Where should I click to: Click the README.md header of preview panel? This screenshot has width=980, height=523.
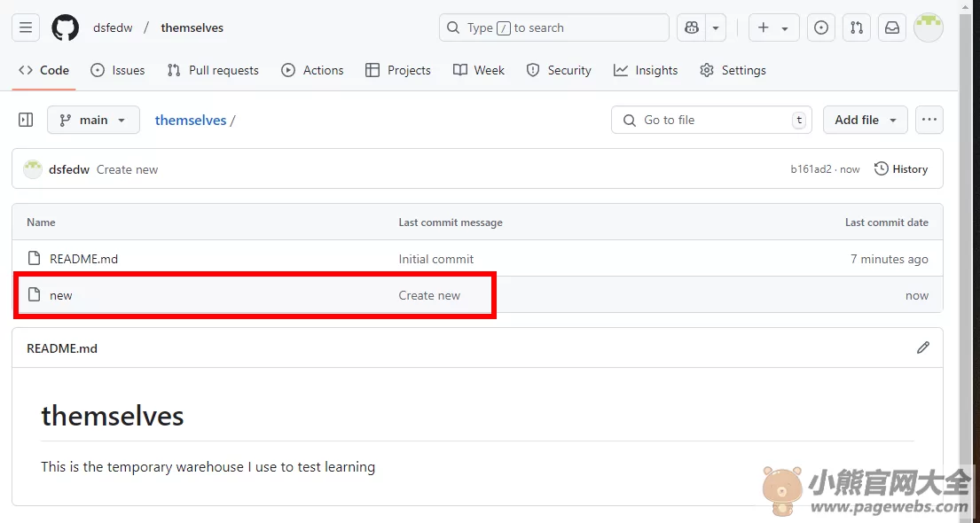(62, 348)
